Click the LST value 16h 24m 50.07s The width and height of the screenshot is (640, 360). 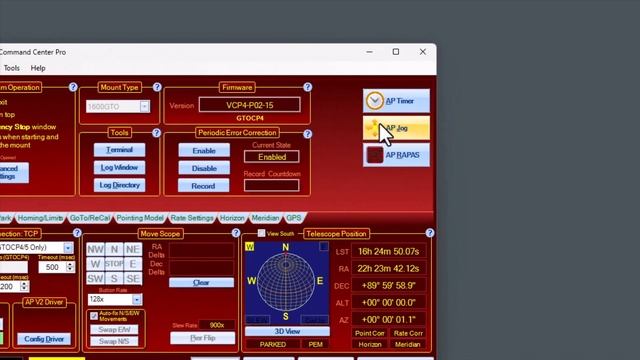coord(389,251)
